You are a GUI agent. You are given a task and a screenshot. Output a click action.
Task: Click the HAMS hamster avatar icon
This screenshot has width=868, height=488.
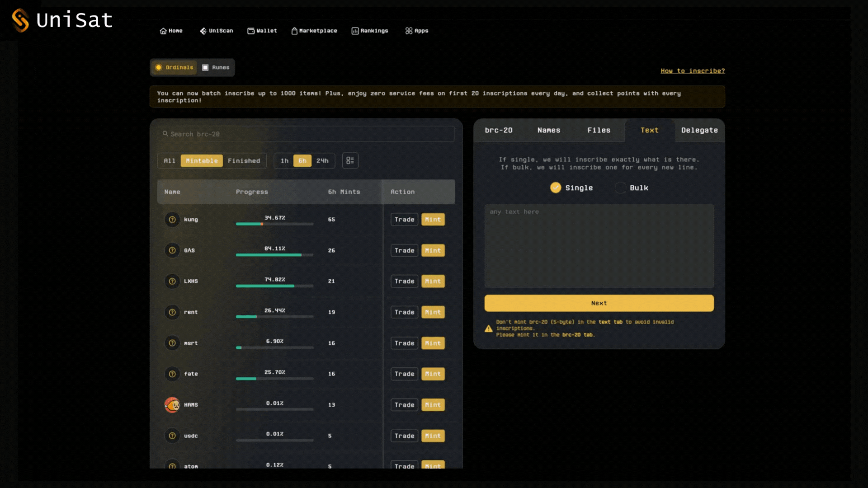(172, 405)
